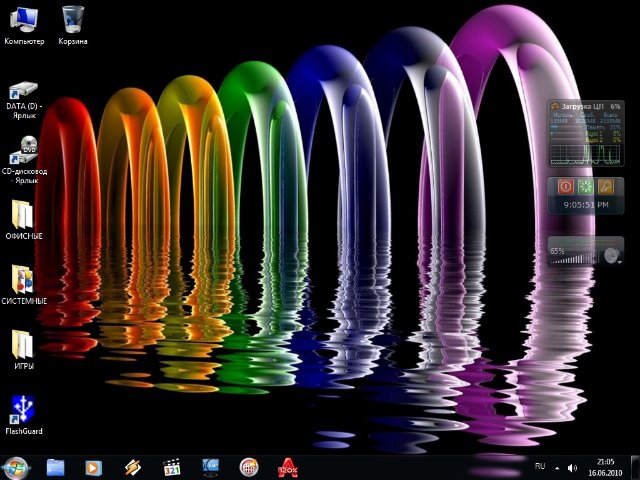Open the Компьютер desktop icon
Screen dimensions: 640x480
click(24, 19)
